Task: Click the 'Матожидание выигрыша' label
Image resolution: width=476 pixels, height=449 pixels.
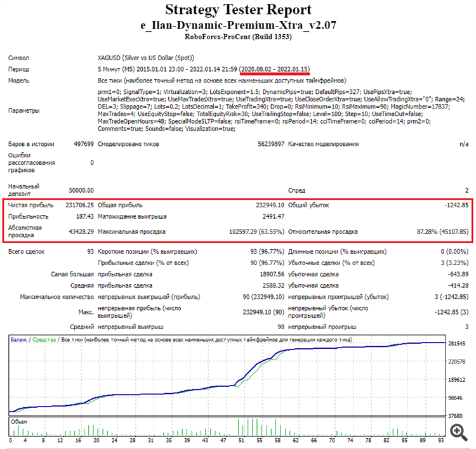Action: click(132, 217)
